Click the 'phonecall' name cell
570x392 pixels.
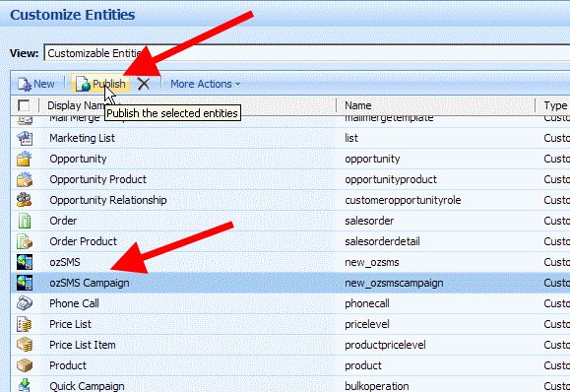367,303
